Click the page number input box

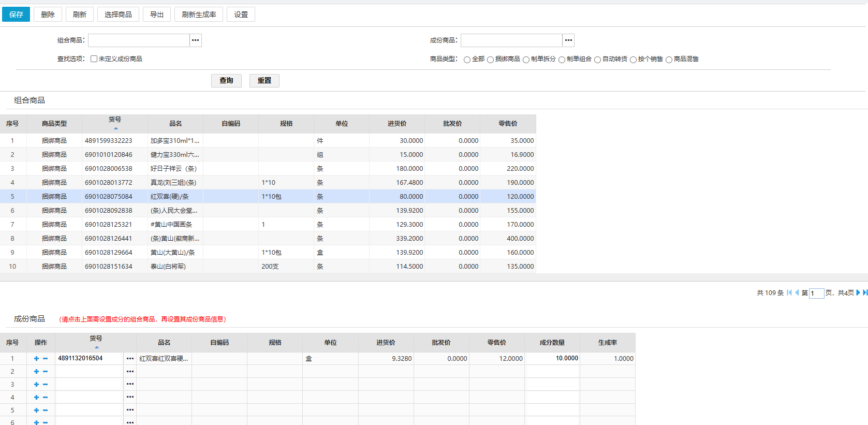[x=816, y=293]
